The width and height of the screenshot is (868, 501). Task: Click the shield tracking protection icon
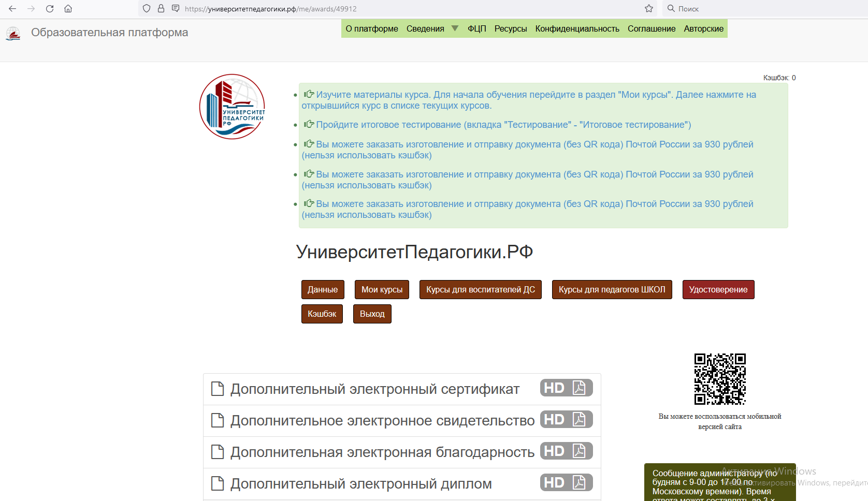(147, 8)
